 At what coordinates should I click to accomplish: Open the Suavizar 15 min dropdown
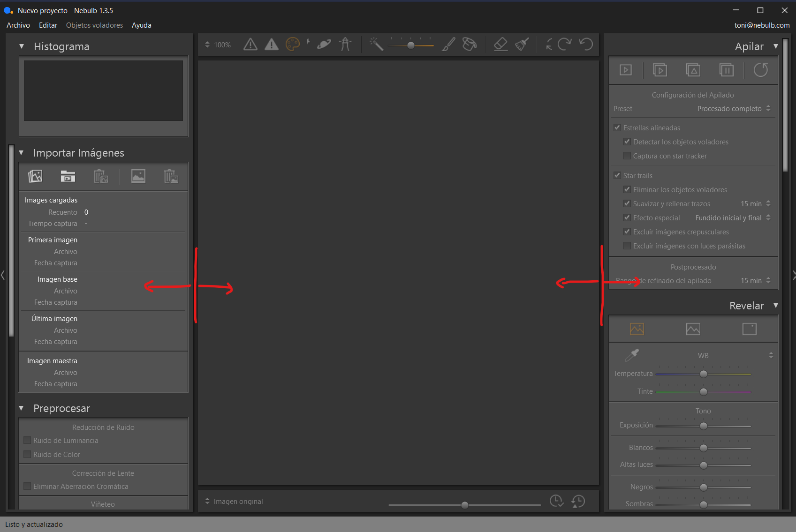(756, 203)
